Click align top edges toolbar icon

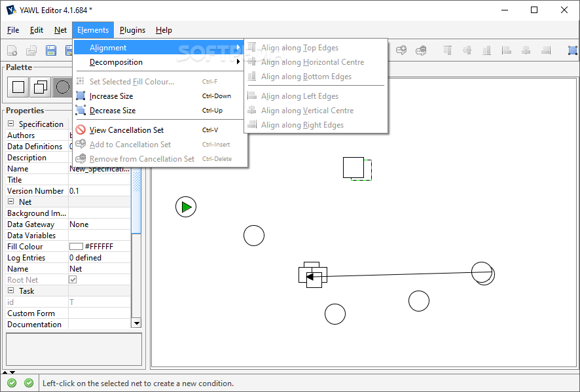tap(448, 50)
